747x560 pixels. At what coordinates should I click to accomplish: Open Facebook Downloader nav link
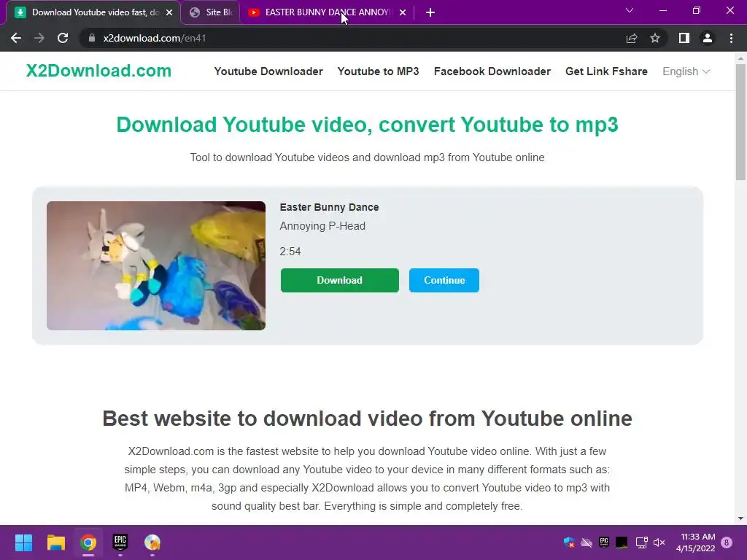pos(492,71)
